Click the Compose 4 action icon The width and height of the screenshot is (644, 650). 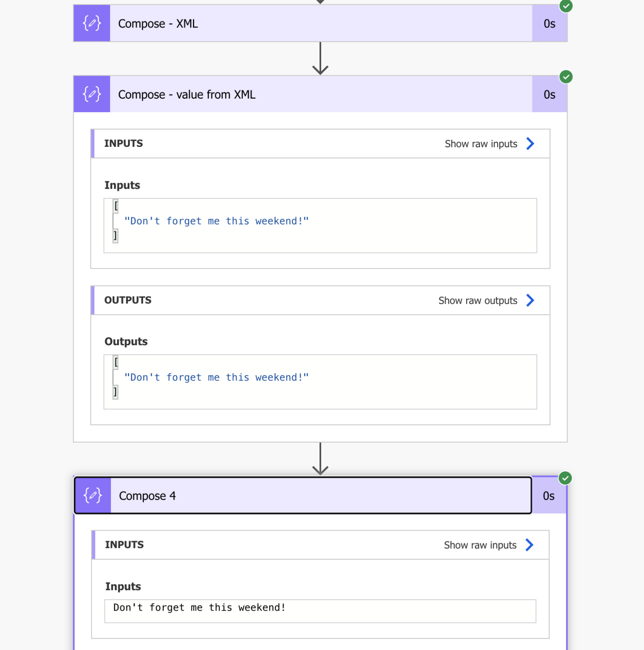93,496
